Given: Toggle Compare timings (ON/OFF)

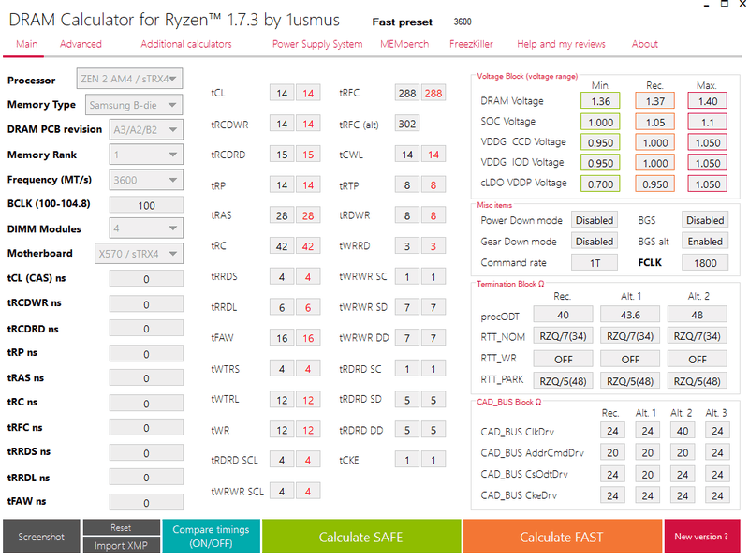Looking at the screenshot, I should tap(212, 536).
